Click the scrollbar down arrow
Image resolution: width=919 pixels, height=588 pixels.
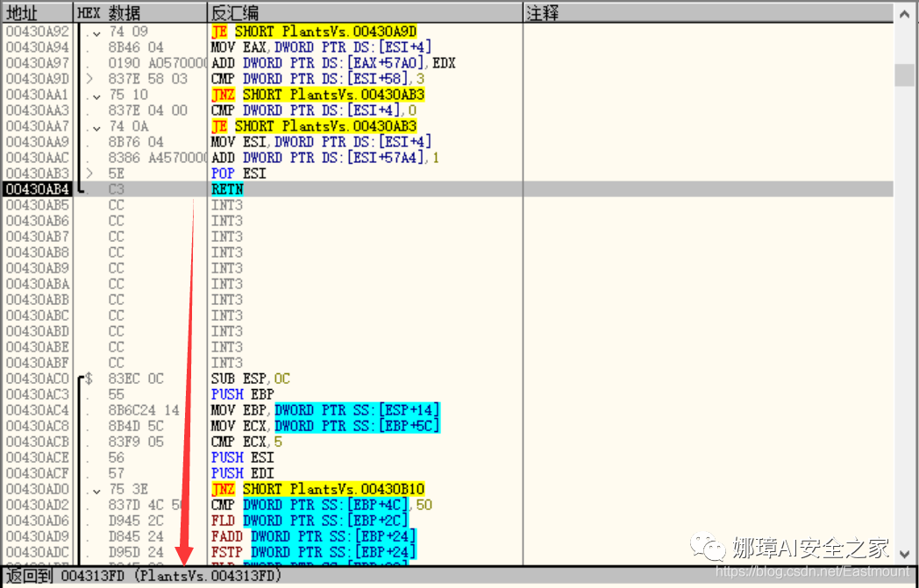[906, 552]
